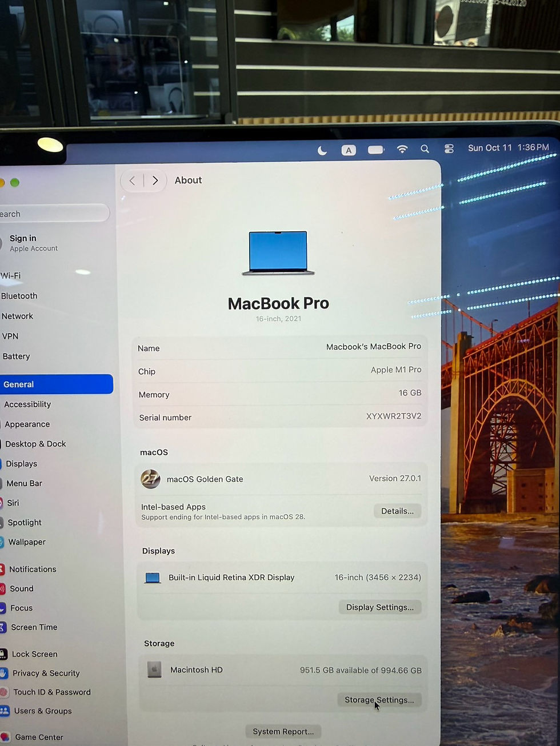
Task: Open Notifications settings in sidebar
Action: coord(32,569)
